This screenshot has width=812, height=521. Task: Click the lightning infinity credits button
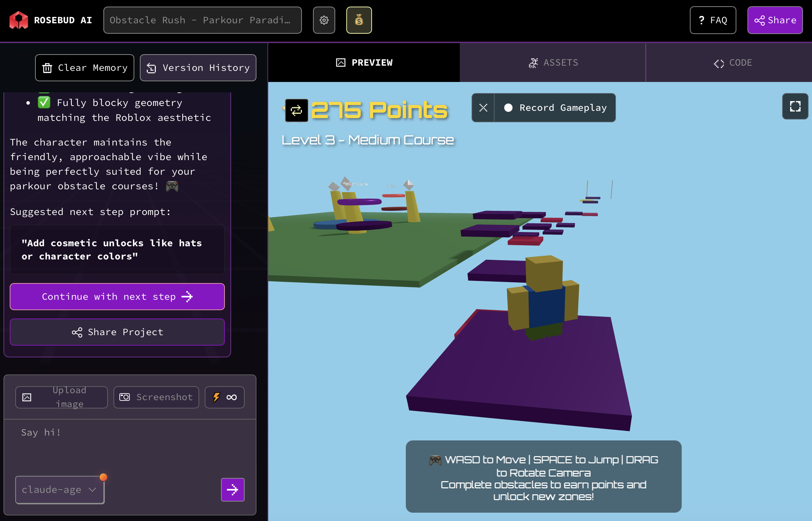[225, 397]
